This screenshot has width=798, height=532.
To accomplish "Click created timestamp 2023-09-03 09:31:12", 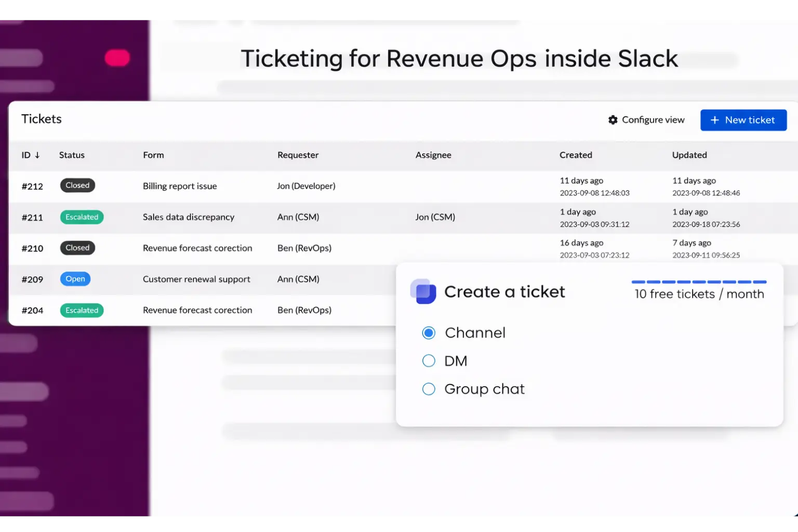I will pyautogui.click(x=594, y=224).
